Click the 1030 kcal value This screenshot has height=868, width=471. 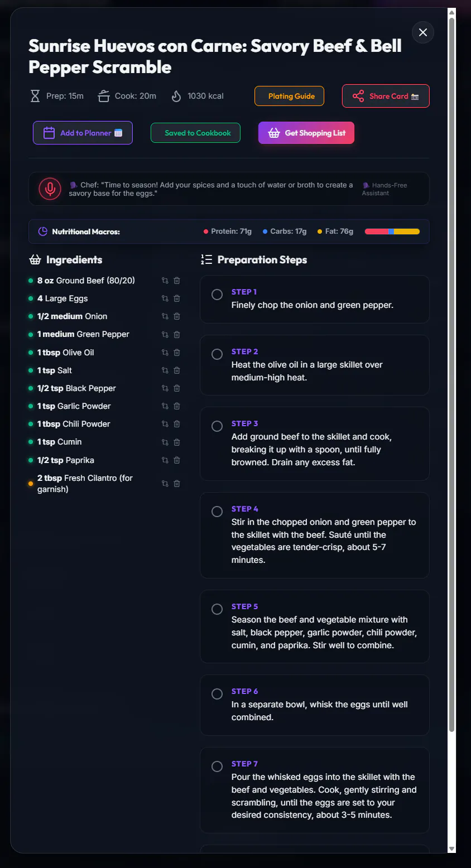(x=205, y=96)
